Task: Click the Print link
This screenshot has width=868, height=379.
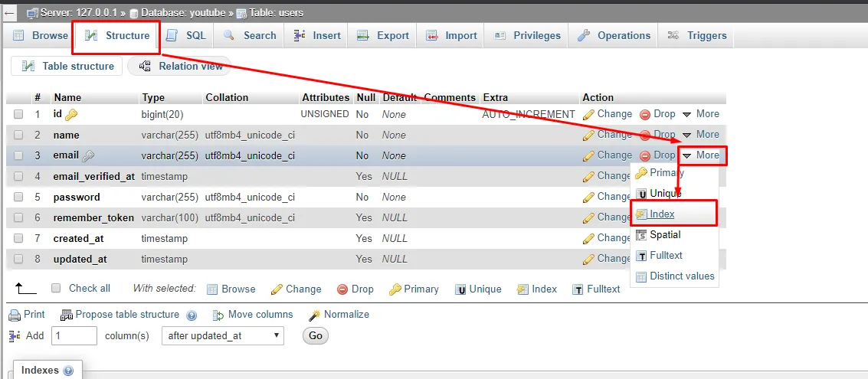Action: tap(27, 314)
